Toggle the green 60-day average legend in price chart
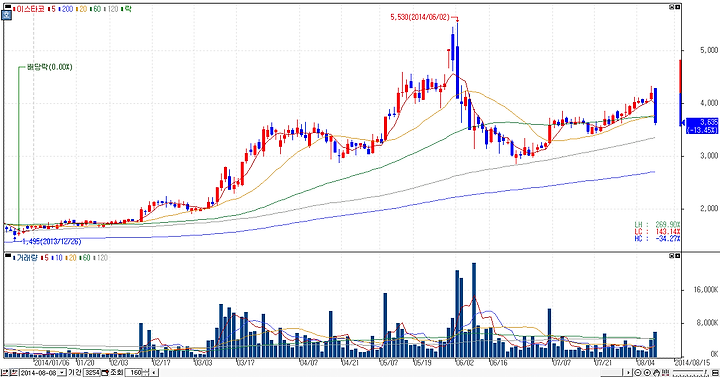 (x=96, y=8)
